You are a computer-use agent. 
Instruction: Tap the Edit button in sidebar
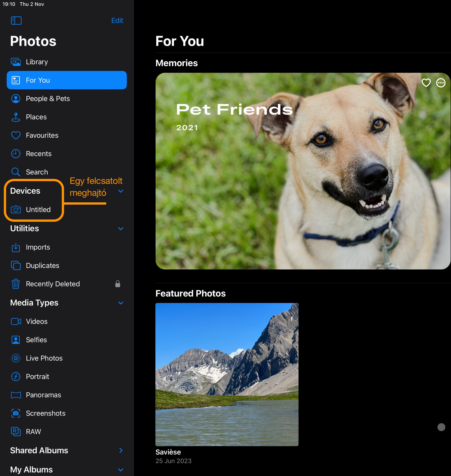[x=117, y=21]
